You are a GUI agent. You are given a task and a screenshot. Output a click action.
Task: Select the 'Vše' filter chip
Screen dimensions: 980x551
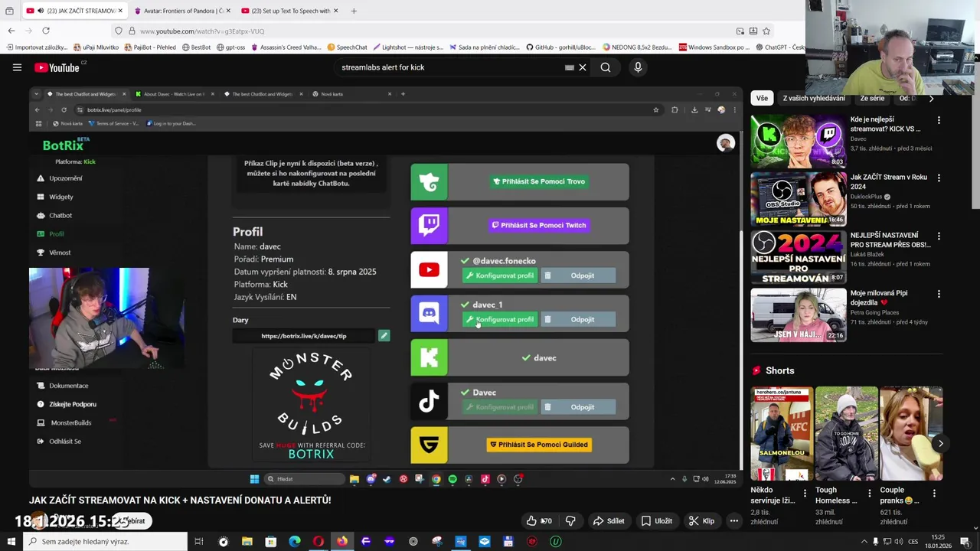pos(762,98)
